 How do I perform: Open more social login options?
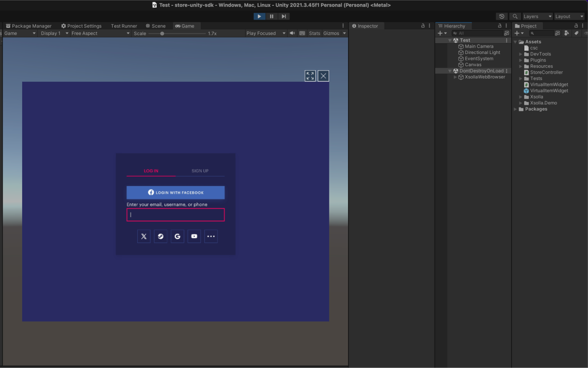coord(211,236)
